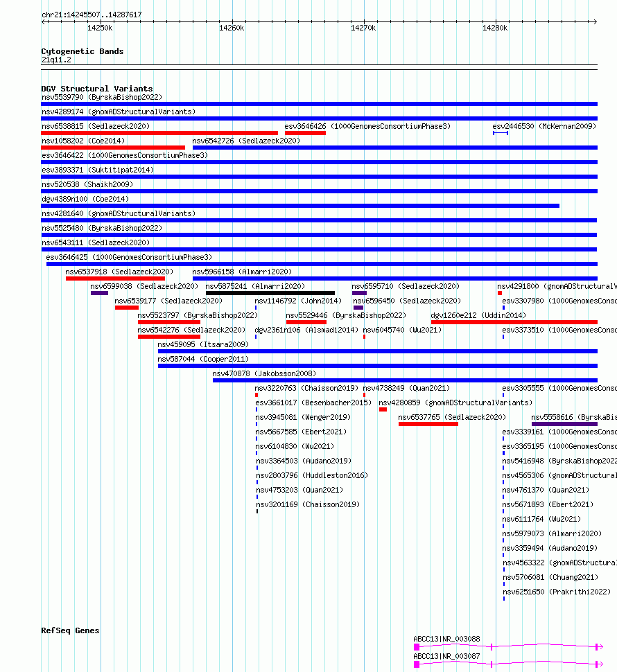
Task: Click ABCC13|NR_003088 gene label
Action: pos(446,639)
